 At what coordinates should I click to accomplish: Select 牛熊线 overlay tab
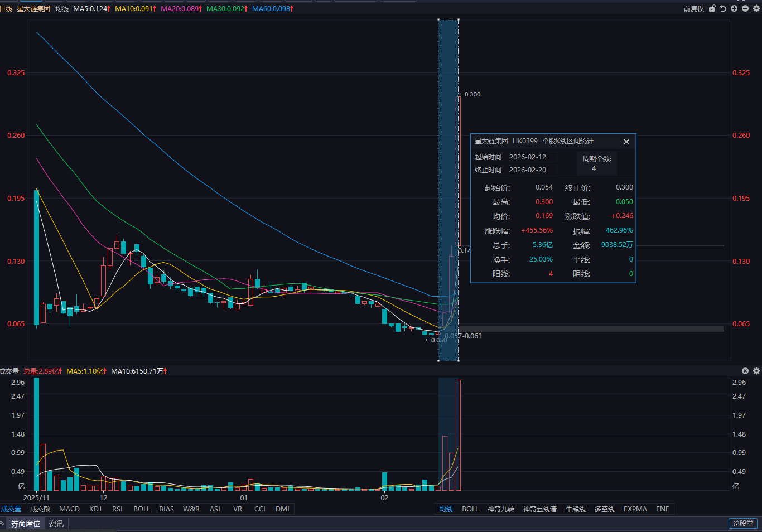pos(576,509)
